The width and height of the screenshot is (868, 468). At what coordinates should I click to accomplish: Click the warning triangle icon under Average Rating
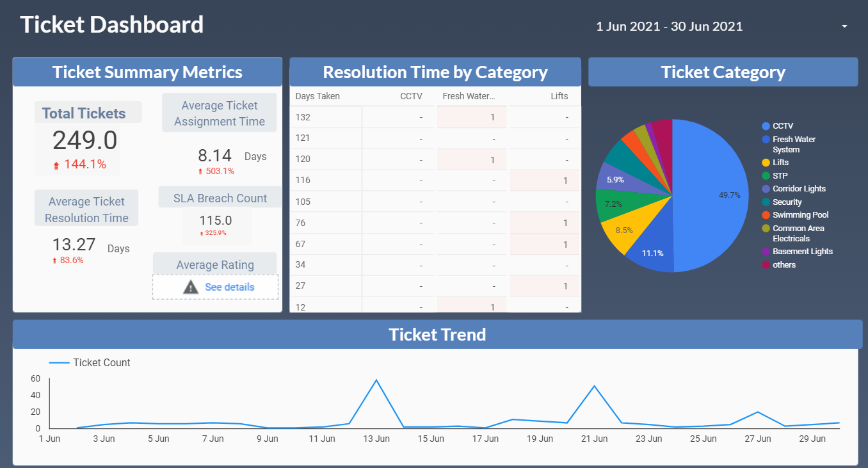click(x=191, y=287)
